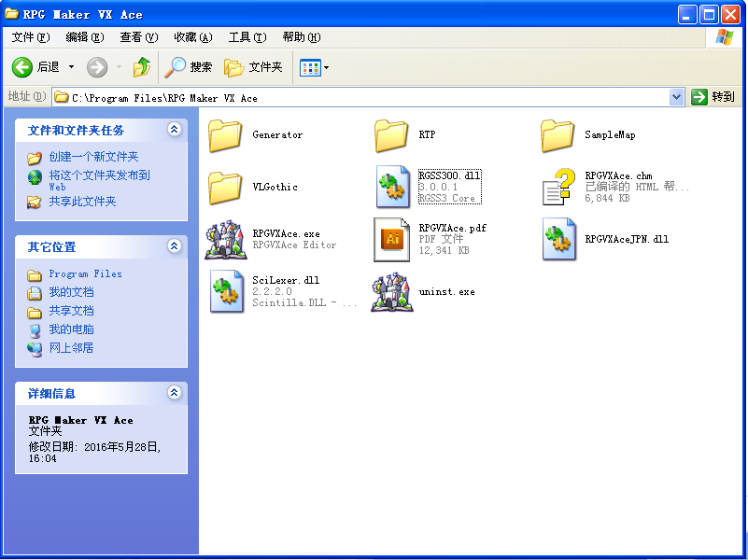Select the RPGVXAce.pdf file icon
Screen dimensions: 748x560
[x=391, y=239]
